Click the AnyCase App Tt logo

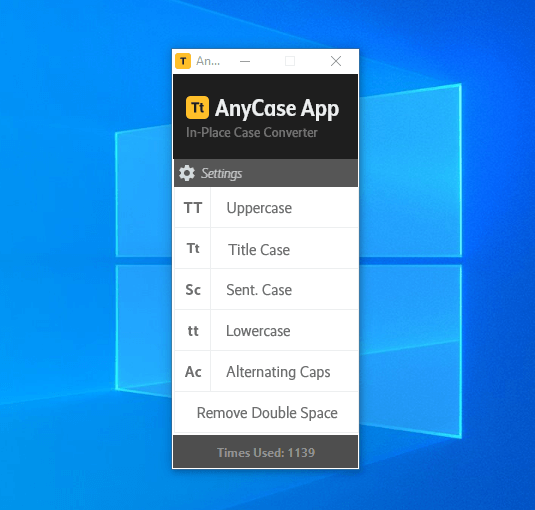pyautogui.click(x=197, y=107)
